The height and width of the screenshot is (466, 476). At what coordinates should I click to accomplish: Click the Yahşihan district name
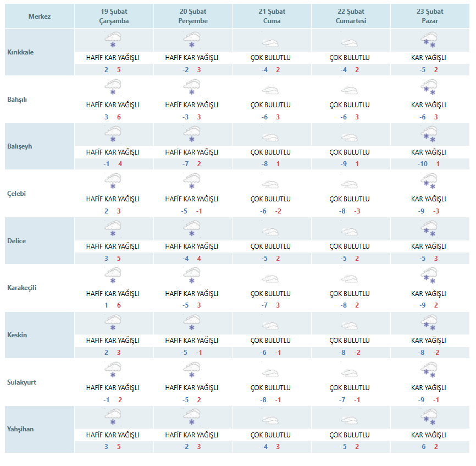pyautogui.click(x=20, y=429)
